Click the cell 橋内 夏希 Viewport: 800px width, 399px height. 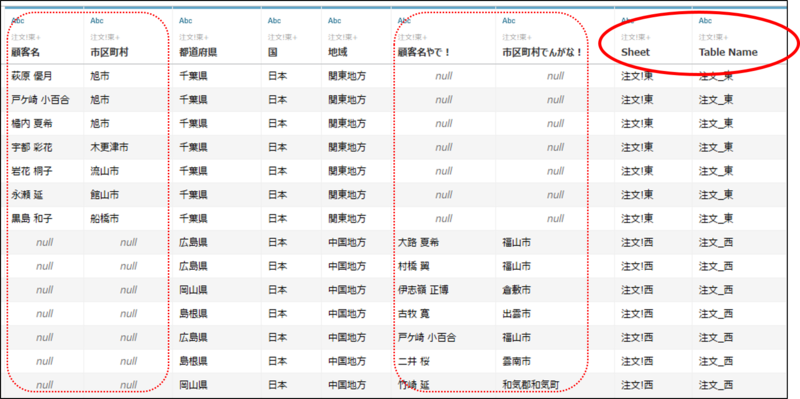(32, 123)
